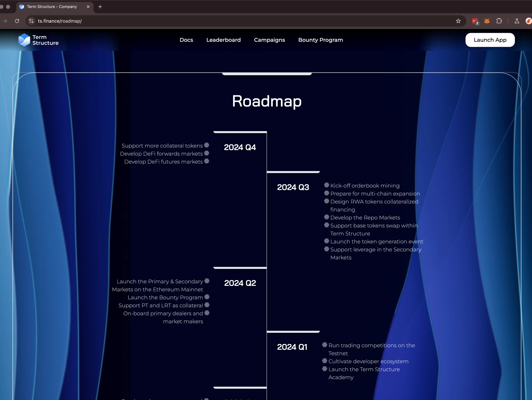532x400 pixels.
Task: Click 'Launch the token generation event' text
Action: click(x=377, y=242)
